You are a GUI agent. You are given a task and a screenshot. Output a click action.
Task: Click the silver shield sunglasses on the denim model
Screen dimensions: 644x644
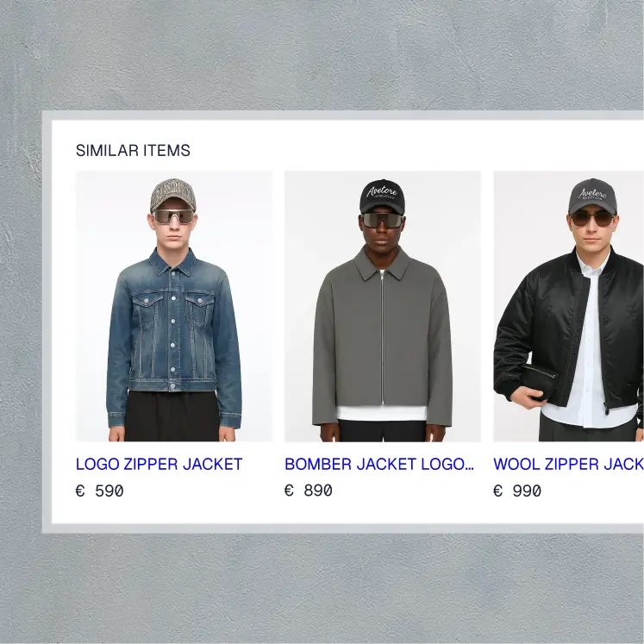[x=173, y=217]
